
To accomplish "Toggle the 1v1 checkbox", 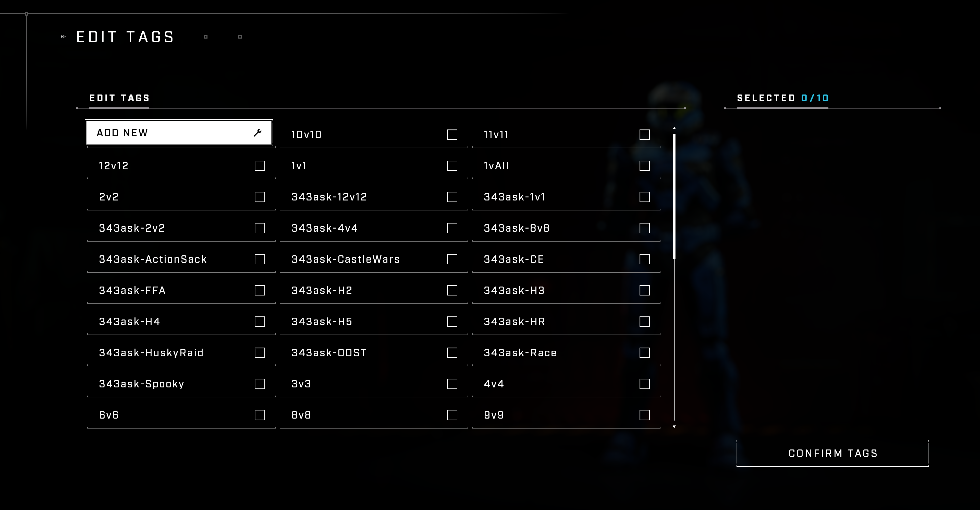I will [x=452, y=166].
